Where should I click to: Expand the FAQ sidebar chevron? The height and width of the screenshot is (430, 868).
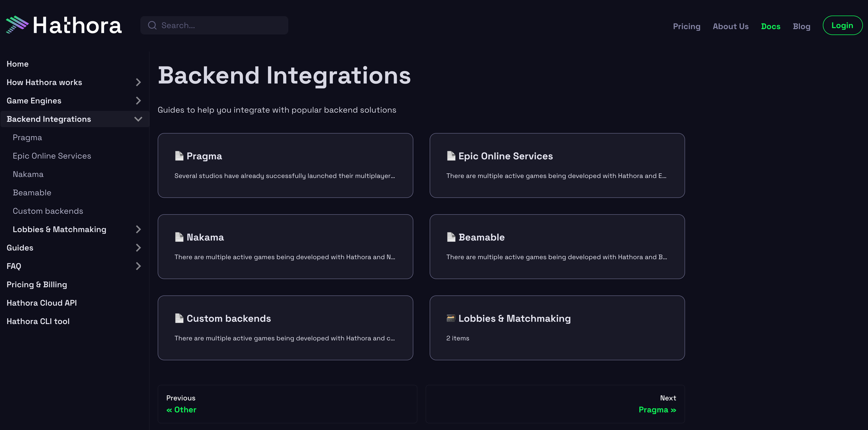coord(138,266)
